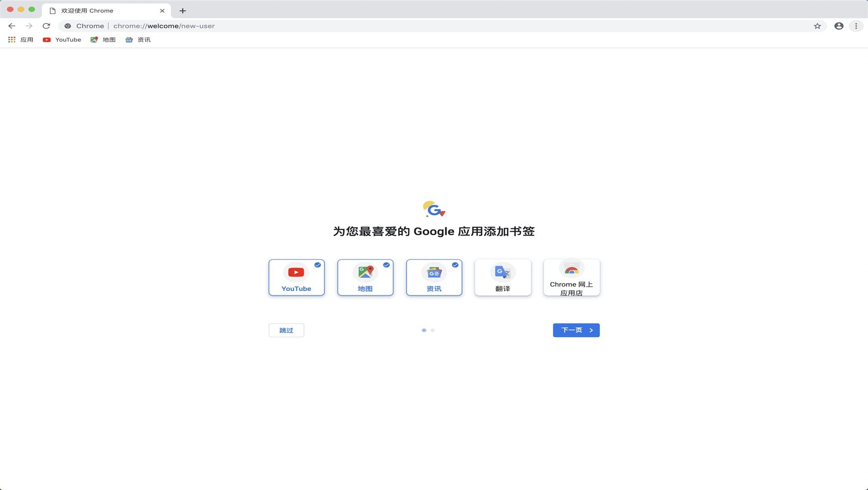
Task: Open the profile avatar menu
Action: tap(839, 26)
